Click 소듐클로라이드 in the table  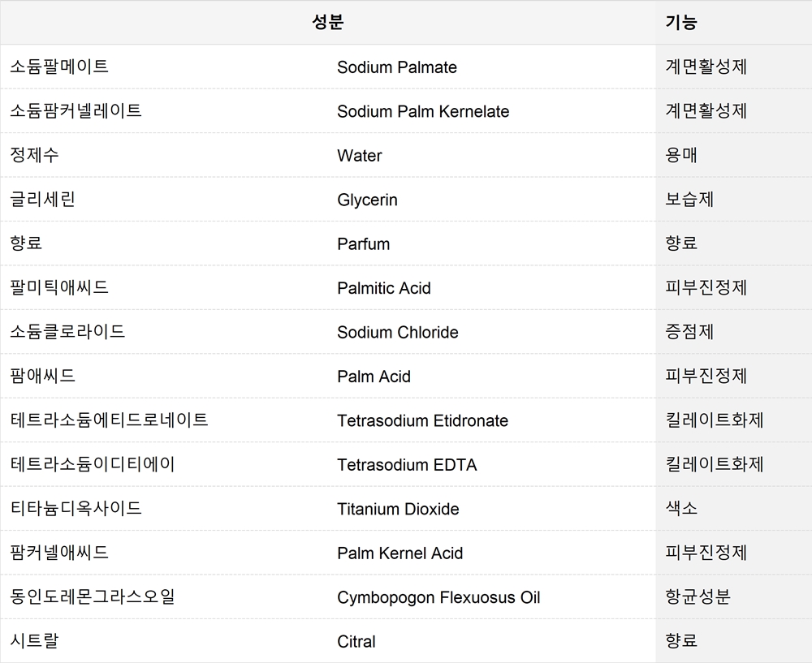click(67, 332)
